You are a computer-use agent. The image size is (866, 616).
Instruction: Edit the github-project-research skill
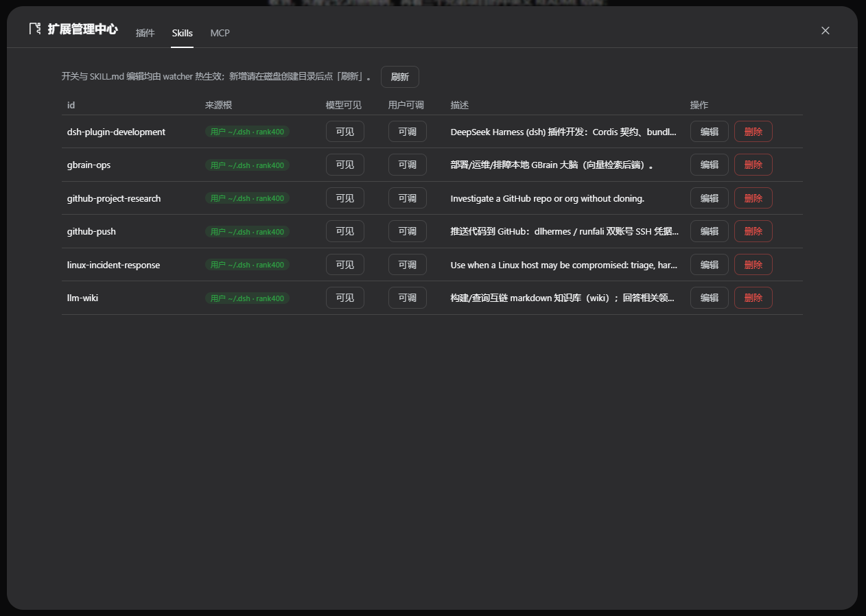[710, 198]
